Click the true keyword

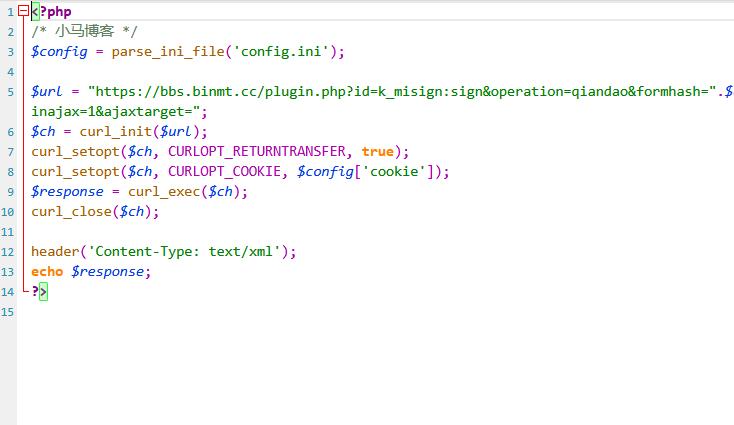tap(378, 152)
